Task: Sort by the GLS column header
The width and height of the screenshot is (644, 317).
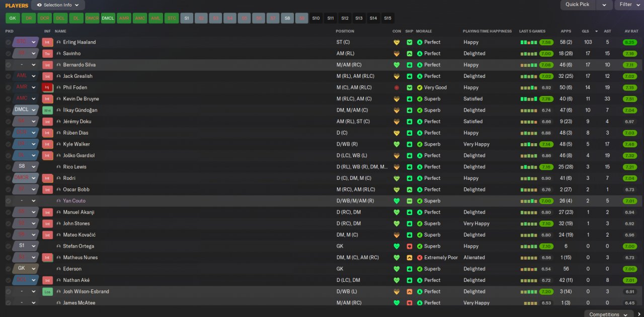Action: [585, 31]
